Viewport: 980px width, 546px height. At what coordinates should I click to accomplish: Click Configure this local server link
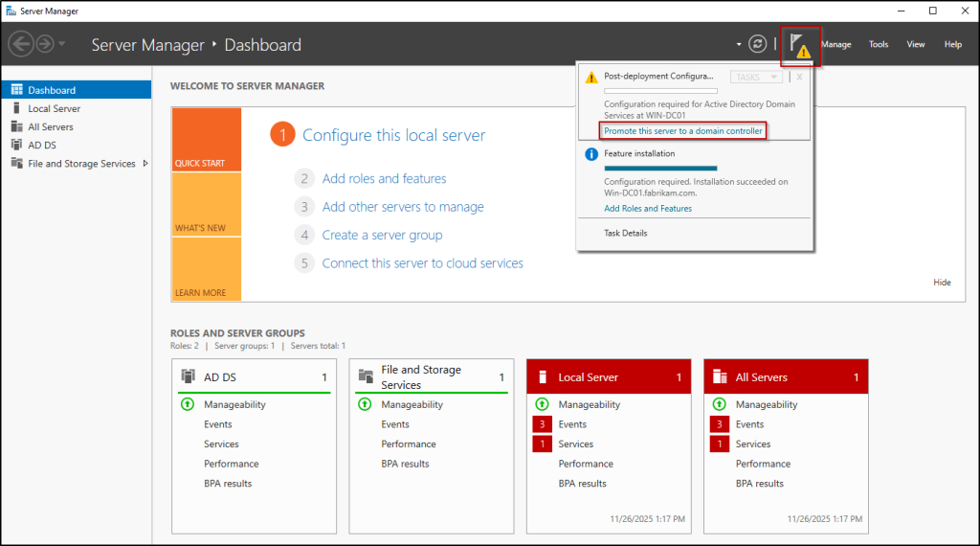[x=393, y=135]
